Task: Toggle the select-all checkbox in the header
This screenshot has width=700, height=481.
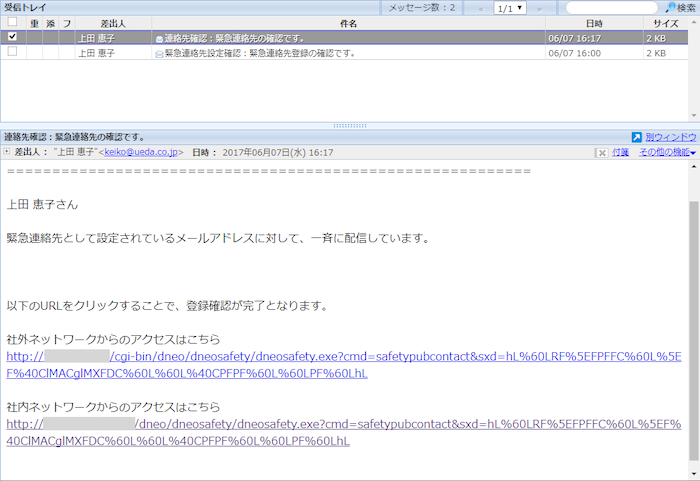Action: pyautogui.click(x=12, y=22)
